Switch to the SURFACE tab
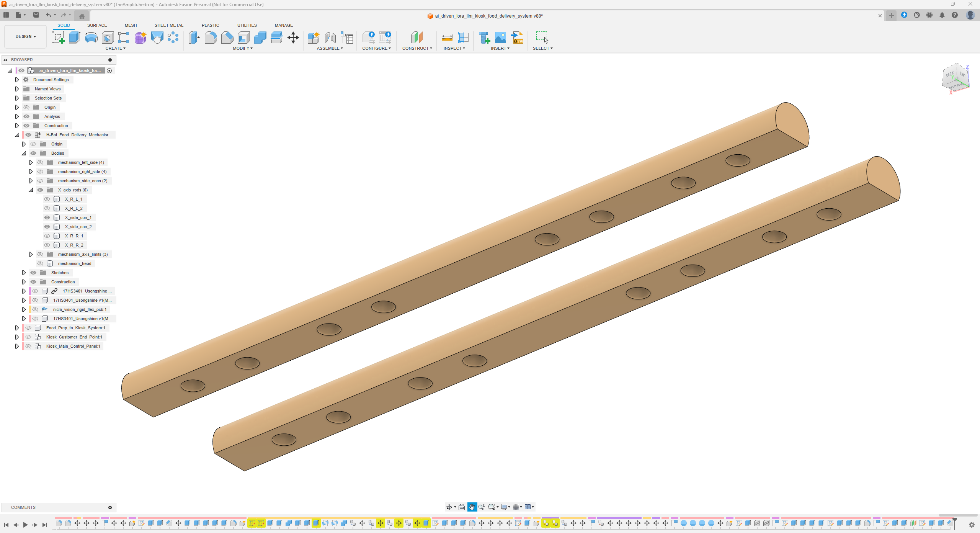Screen dimensions: 980x533 pos(97,25)
